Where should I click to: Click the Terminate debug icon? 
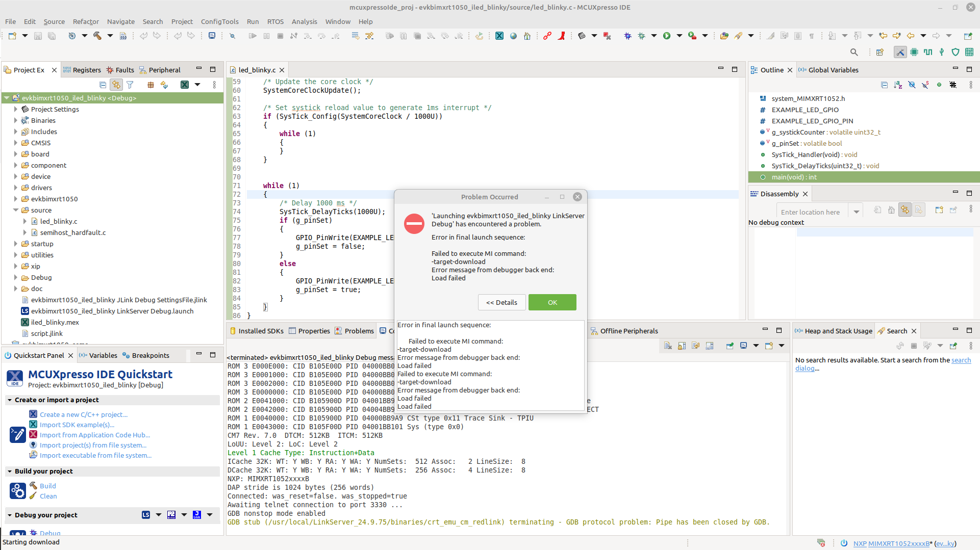[280, 36]
